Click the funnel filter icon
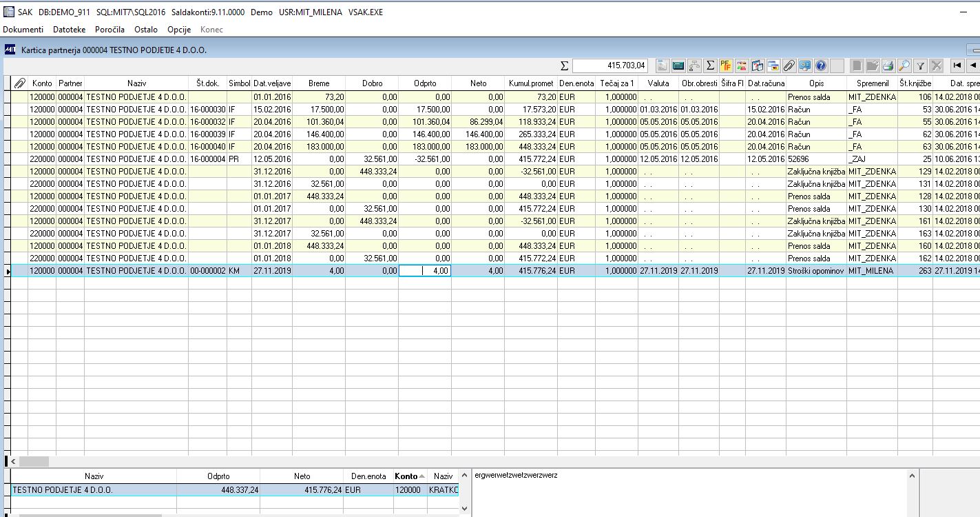This screenshot has height=517, width=980. (x=920, y=65)
